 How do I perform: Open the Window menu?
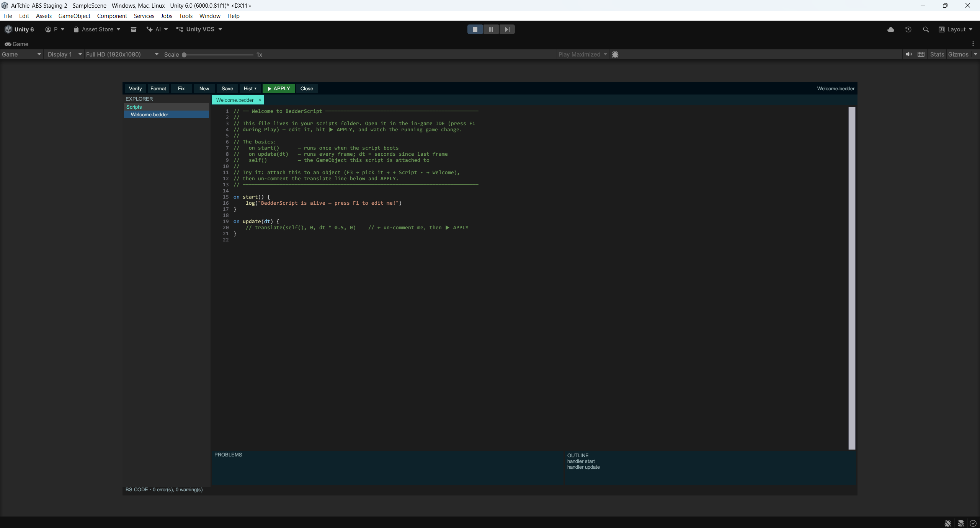coord(210,16)
